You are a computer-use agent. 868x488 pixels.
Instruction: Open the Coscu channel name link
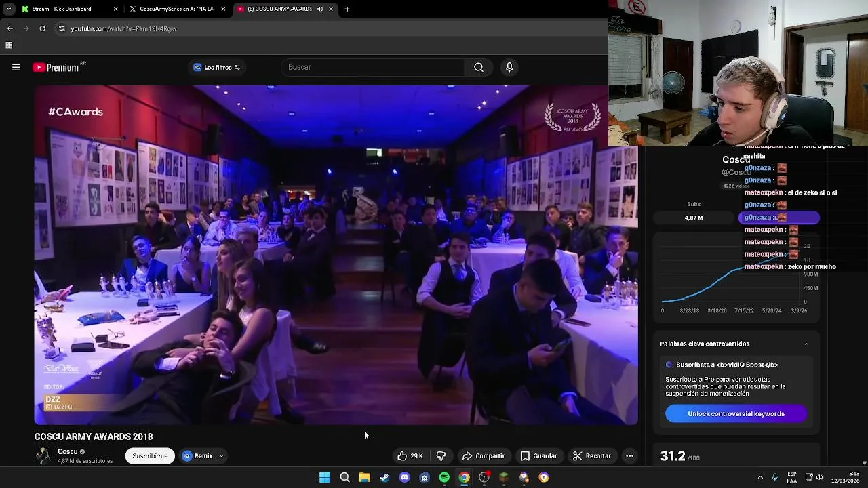click(68, 451)
